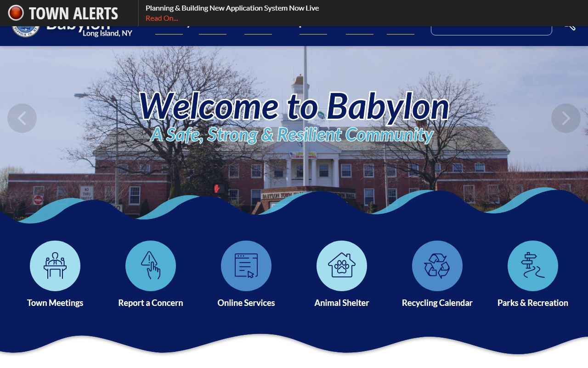
Task: Click the Long Island, NY site subtitle
Action: point(107,33)
